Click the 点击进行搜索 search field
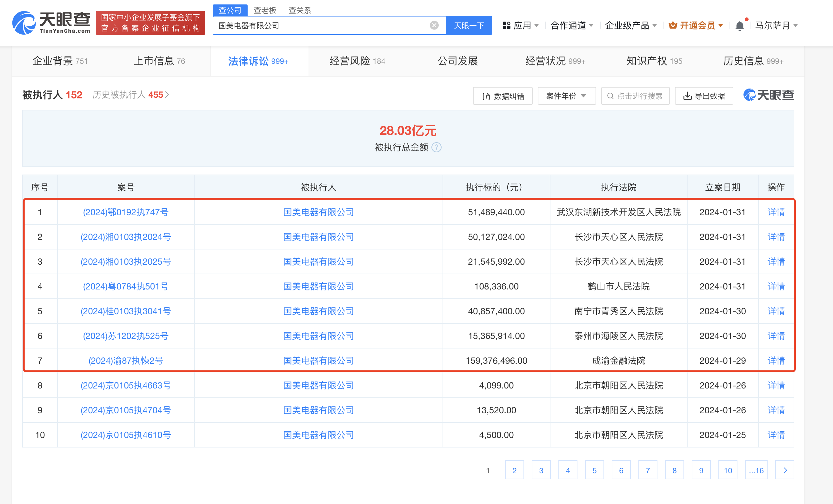This screenshot has width=833, height=504. [635, 96]
